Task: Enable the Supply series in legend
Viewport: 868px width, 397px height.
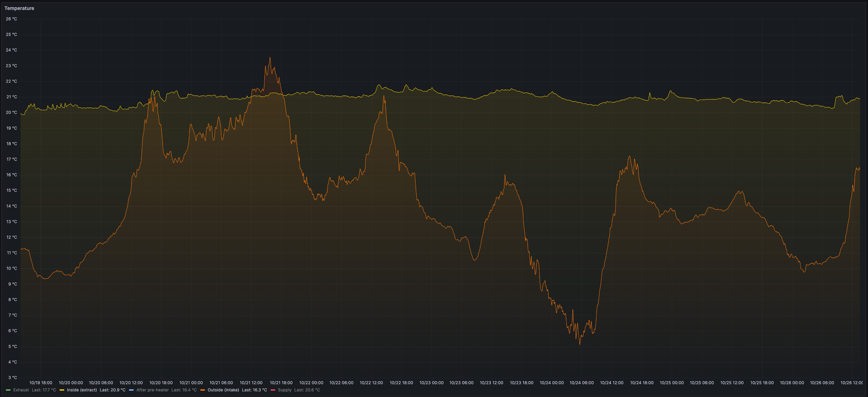Action: pyautogui.click(x=285, y=390)
